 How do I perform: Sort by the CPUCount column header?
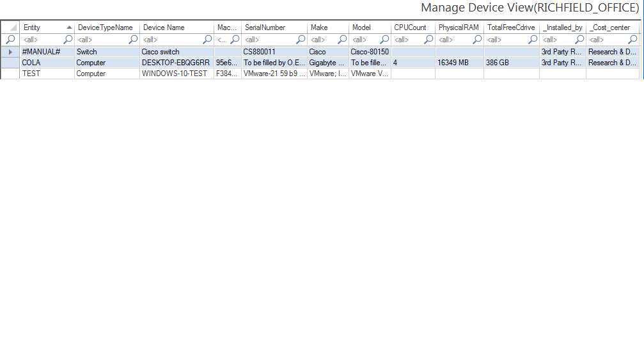(x=410, y=28)
